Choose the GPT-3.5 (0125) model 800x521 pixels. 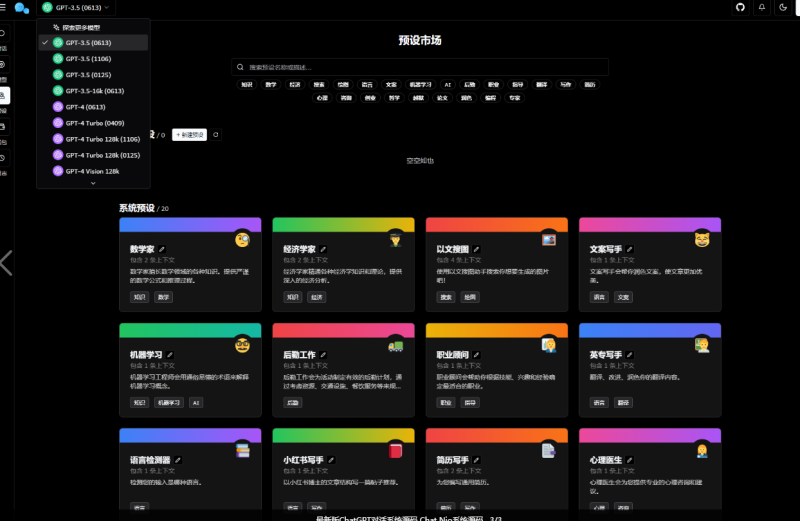click(93, 75)
